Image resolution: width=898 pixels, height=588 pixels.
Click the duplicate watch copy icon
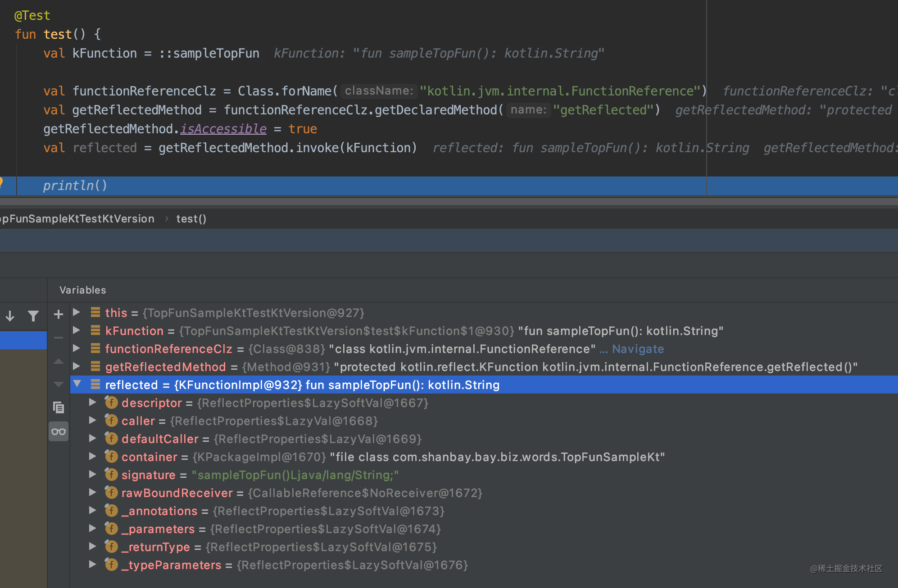click(x=59, y=407)
